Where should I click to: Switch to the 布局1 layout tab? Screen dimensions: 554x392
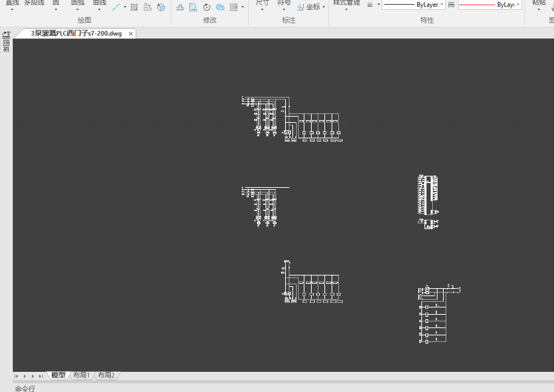click(82, 375)
